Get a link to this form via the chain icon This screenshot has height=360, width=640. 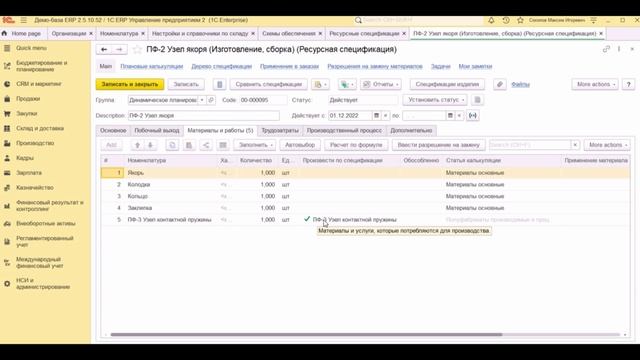coord(606,49)
